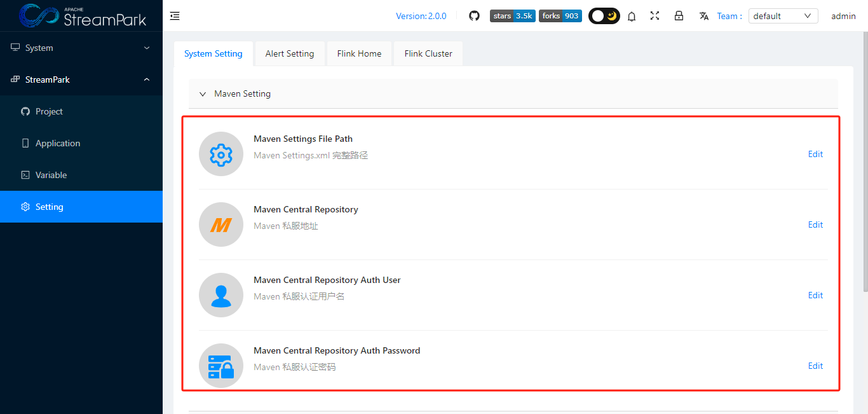This screenshot has height=414, width=868.
Task: Collapse the Maven Setting section
Action: (x=203, y=93)
